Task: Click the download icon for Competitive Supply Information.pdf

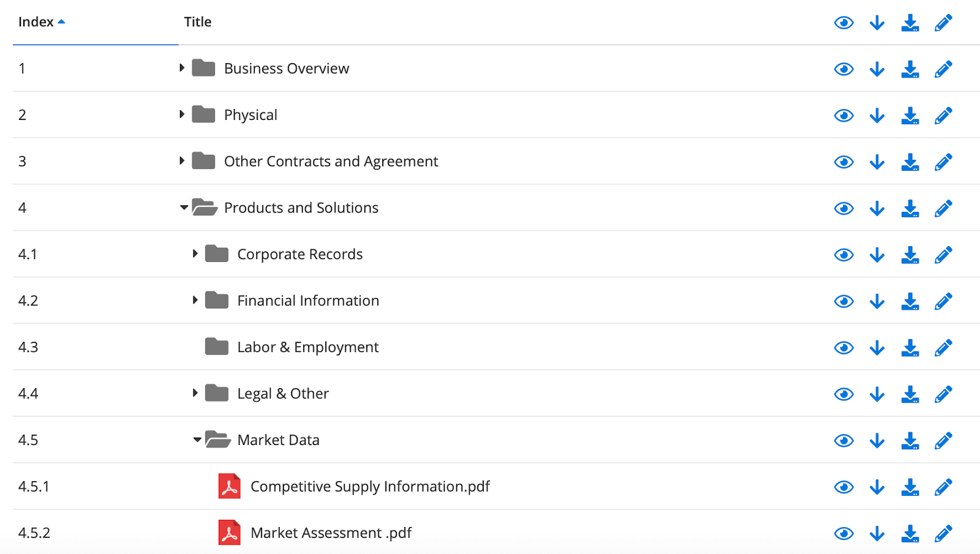Action: pos(909,487)
